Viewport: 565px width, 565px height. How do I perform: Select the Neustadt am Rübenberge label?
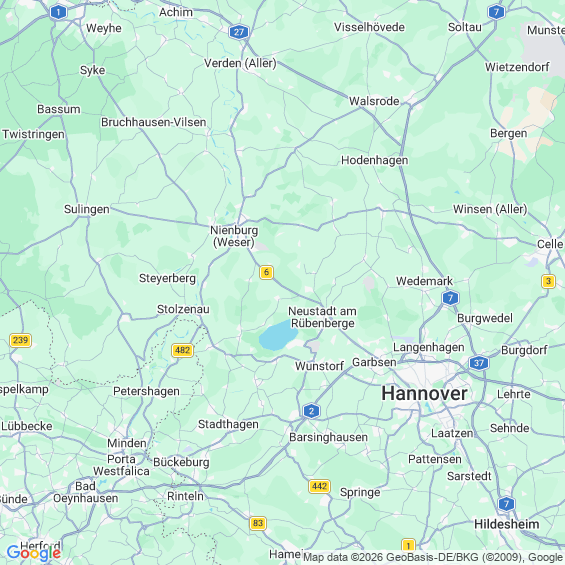(322, 317)
